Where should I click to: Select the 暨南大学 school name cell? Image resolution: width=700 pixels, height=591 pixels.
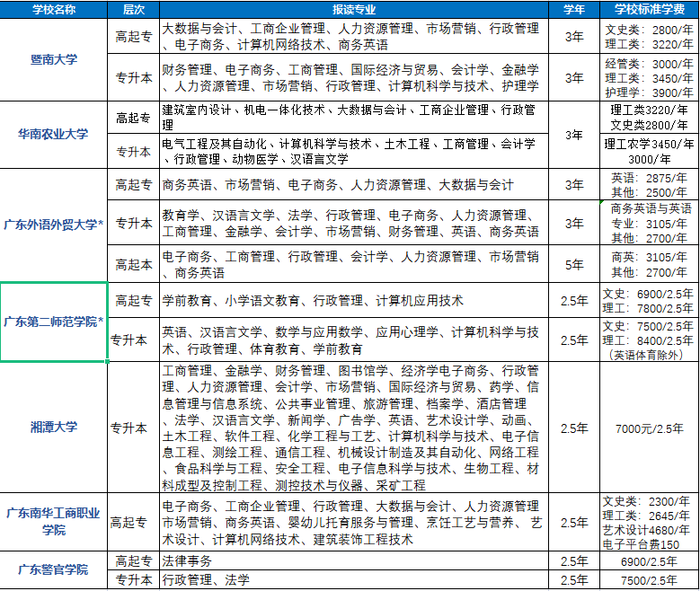[x=54, y=59]
